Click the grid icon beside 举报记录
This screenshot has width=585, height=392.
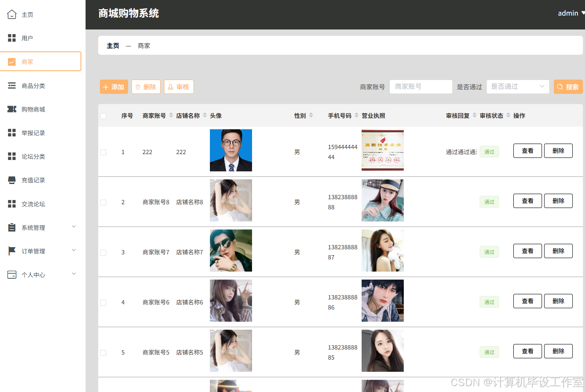click(x=12, y=133)
